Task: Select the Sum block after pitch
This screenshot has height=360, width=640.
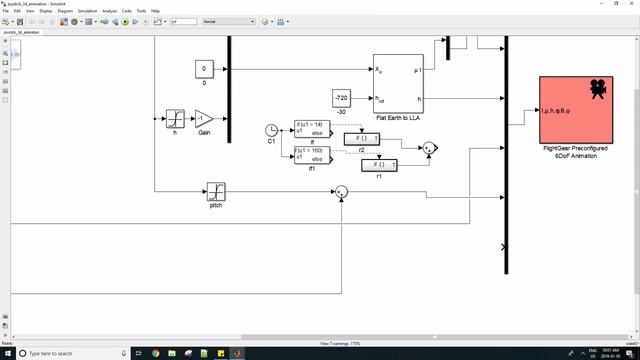Action: pos(342,192)
